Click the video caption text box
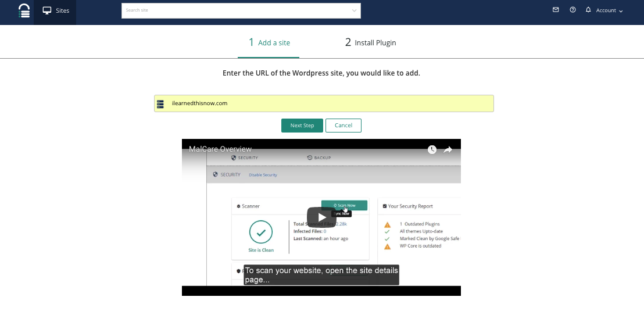Viewport: 644px width, 322px height. point(321,275)
